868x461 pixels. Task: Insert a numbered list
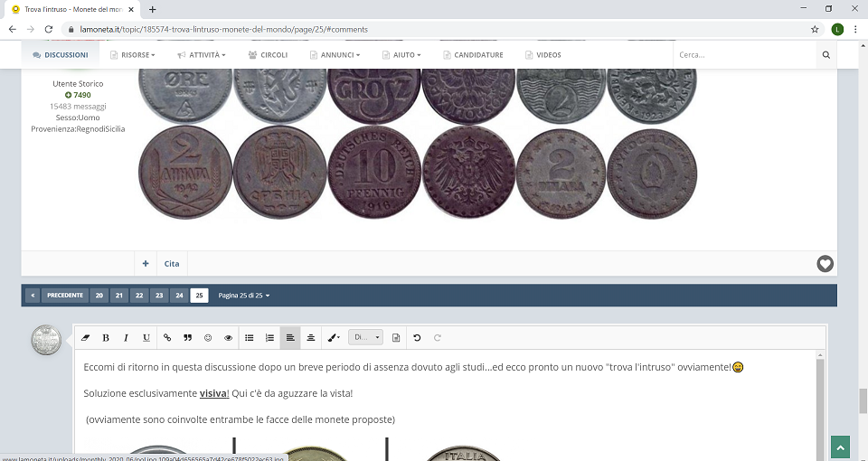269,337
